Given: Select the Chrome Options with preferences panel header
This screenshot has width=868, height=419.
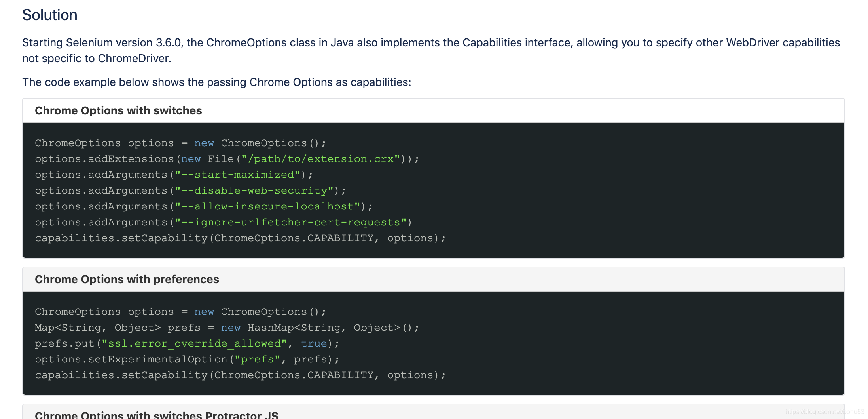Looking at the screenshot, I should (x=127, y=279).
